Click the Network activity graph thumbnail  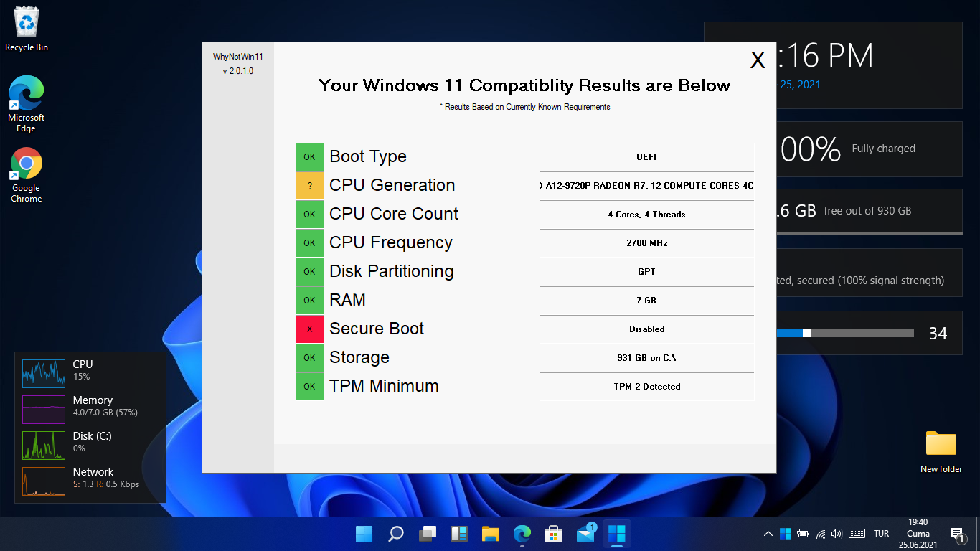(x=44, y=481)
